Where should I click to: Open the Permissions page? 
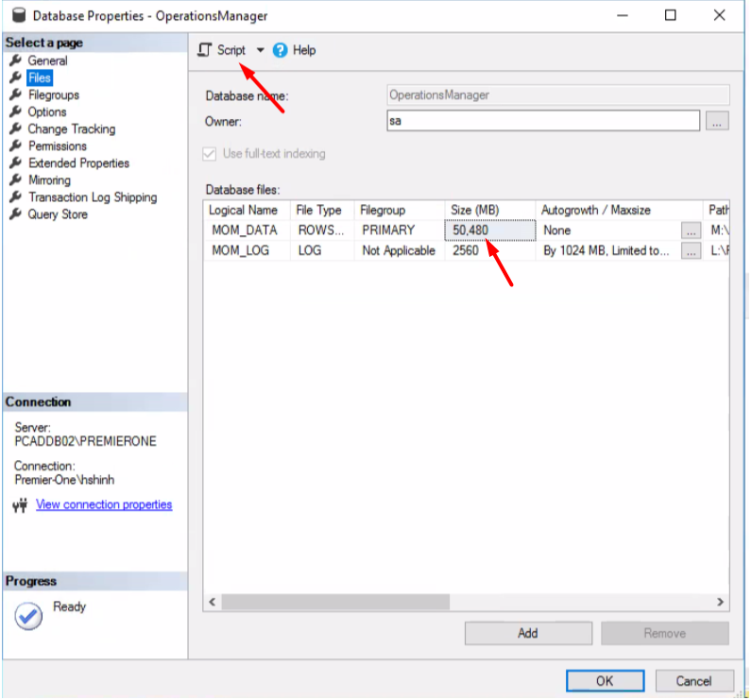58,145
